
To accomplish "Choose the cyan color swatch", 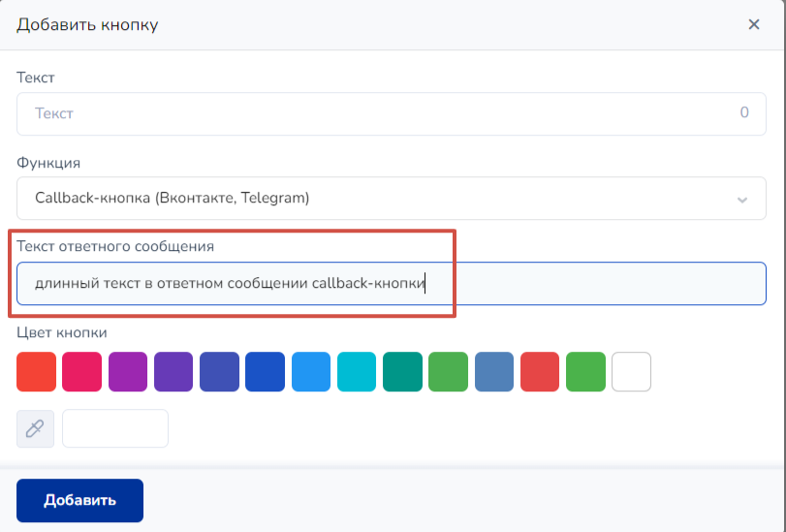I will tap(357, 371).
